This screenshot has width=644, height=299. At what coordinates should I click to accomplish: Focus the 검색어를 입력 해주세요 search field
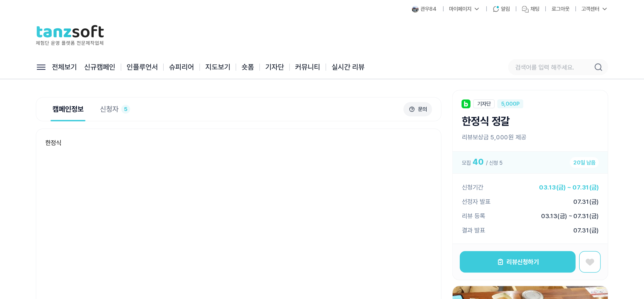coord(552,67)
